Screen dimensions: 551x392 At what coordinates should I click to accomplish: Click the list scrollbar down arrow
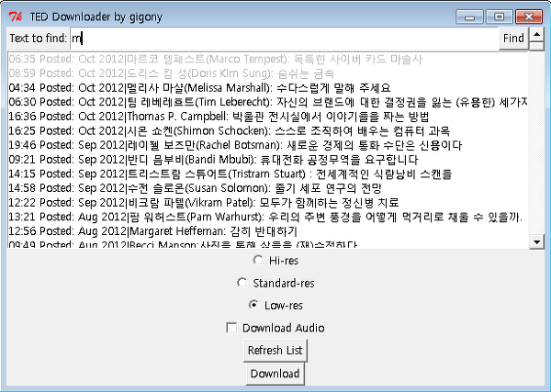pyautogui.click(x=536, y=241)
